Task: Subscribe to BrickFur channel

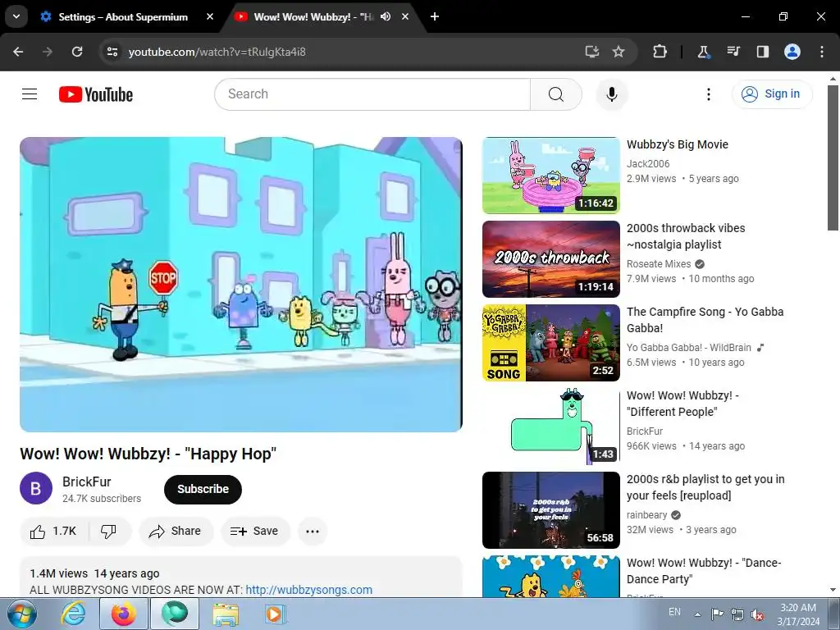Action: click(x=203, y=489)
